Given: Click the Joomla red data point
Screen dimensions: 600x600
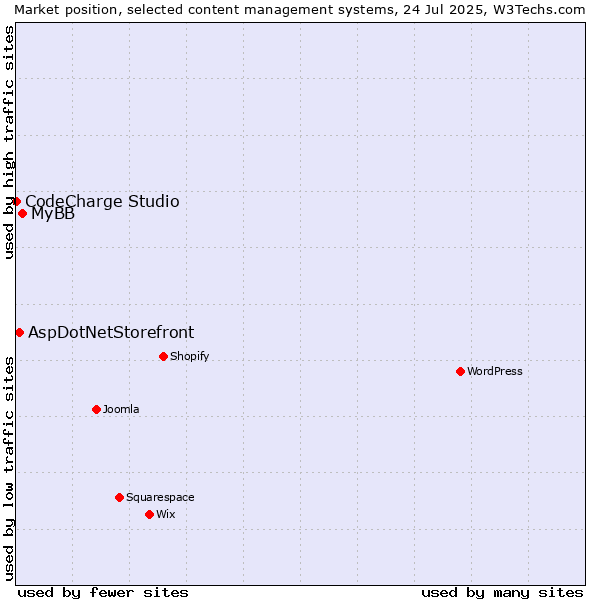Looking at the screenshot, I should click(96, 409).
